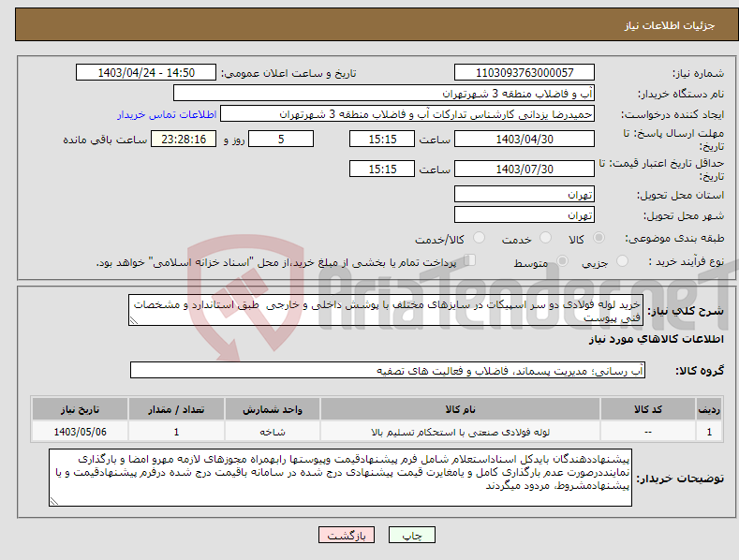Click the response deadline time 15:15 field
Viewport: 739px width, 560px height.
coord(382,139)
